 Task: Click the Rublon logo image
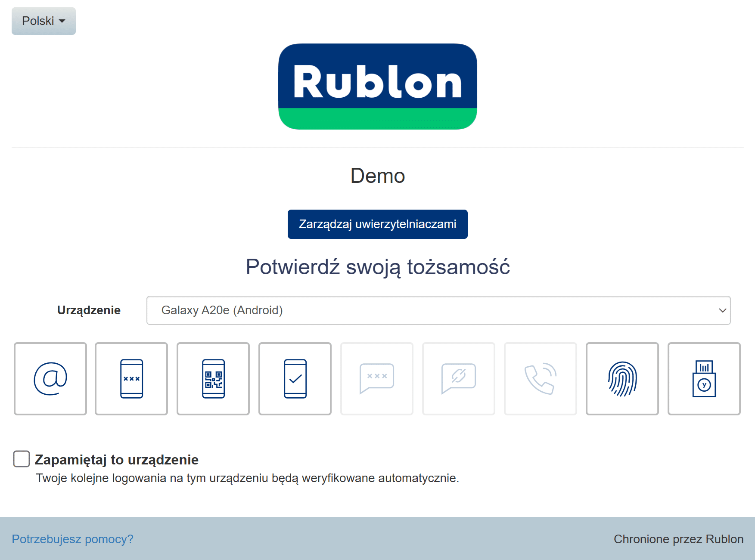(377, 87)
